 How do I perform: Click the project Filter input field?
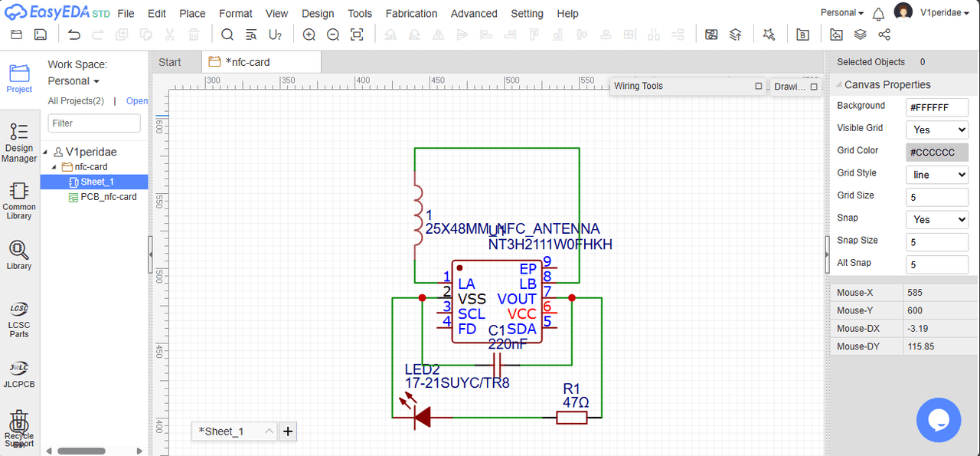pos(94,123)
